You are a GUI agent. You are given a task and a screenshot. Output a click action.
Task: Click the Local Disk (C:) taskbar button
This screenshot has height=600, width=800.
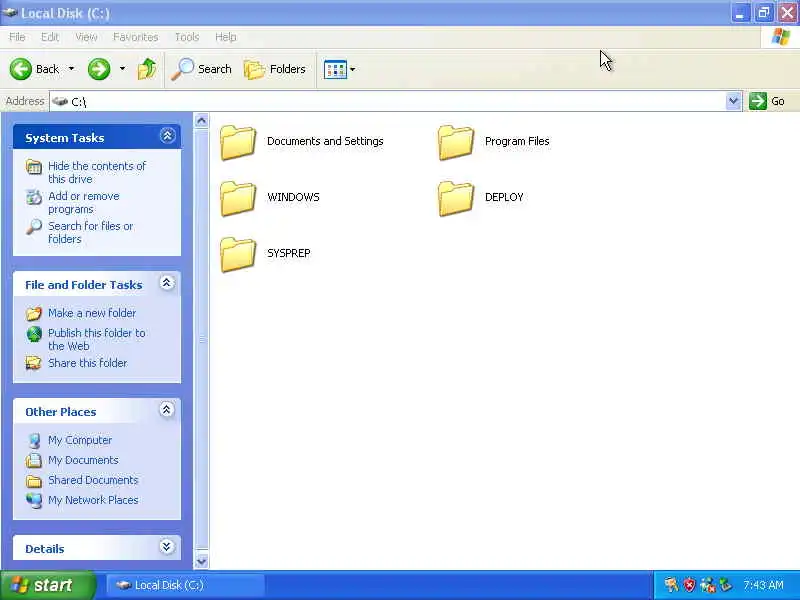tap(185, 585)
